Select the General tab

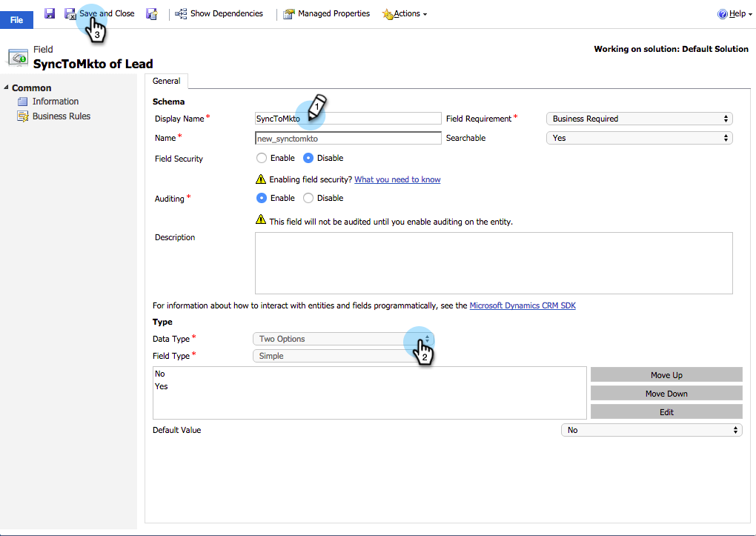click(166, 81)
